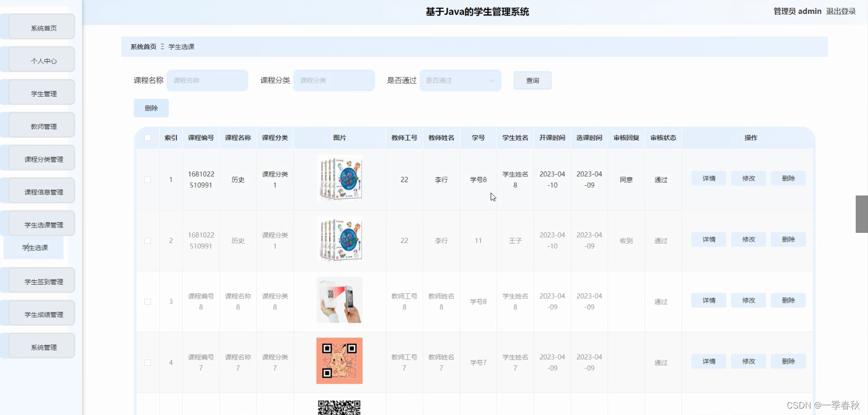This screenshot has height=415, width=868.
Task: Click the 是否通过 dropdown arrow
Action: (x=491, y=81)
